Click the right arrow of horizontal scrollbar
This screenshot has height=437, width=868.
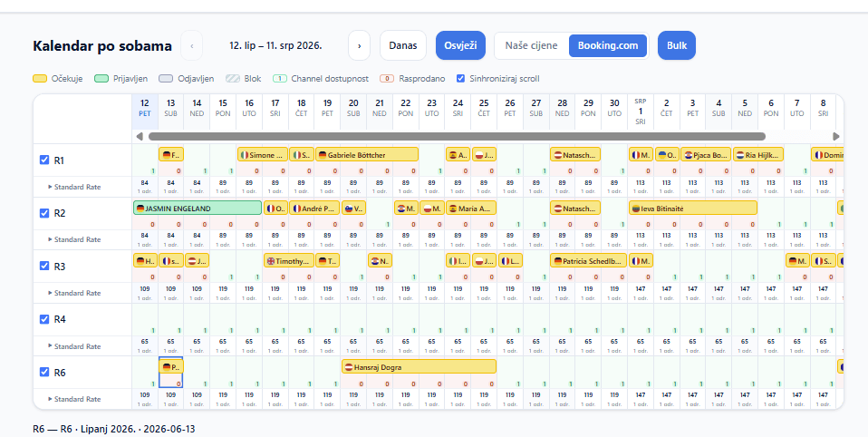[x=836, y=136]
